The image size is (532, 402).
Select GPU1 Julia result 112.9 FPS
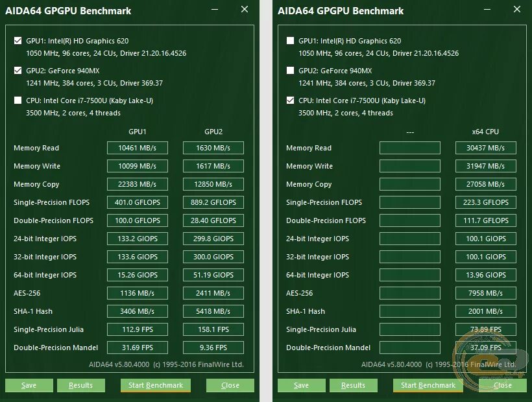[138, 329]
